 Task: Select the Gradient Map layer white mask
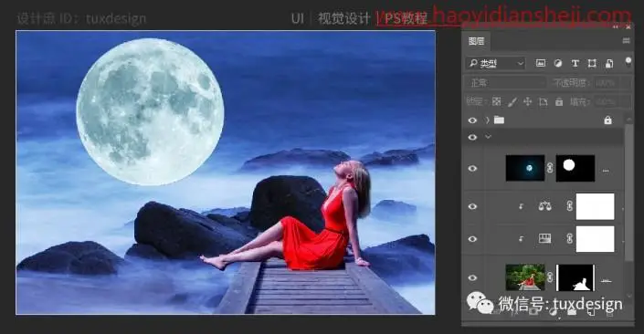point(595,238)
